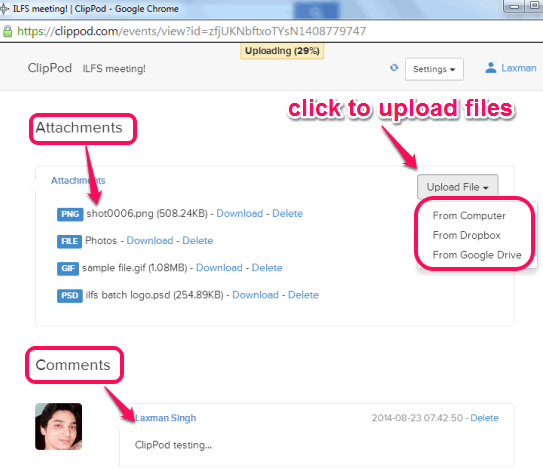The image size is (543, 468).
Task: Click the user profile icon beside Laxman
Action: pyautogui.click(x=491, y=68)
